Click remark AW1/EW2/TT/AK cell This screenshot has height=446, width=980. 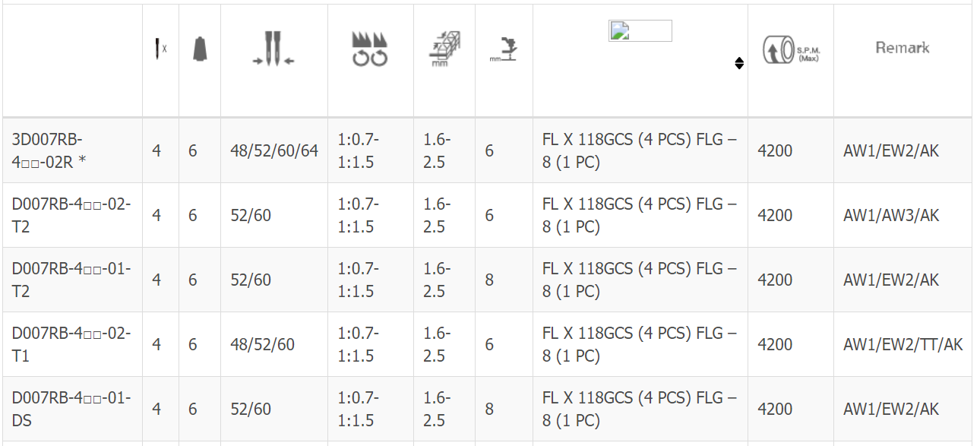pos(903,344)
